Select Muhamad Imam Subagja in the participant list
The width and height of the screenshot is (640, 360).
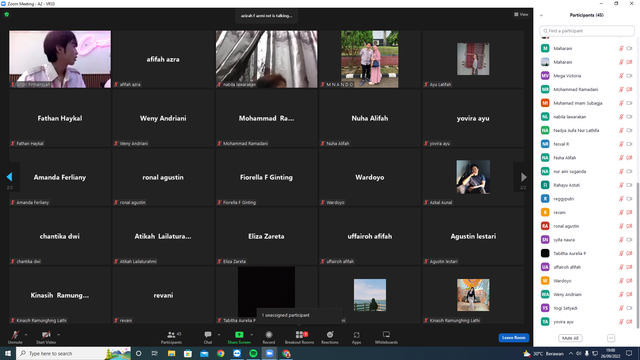[587, 103]
